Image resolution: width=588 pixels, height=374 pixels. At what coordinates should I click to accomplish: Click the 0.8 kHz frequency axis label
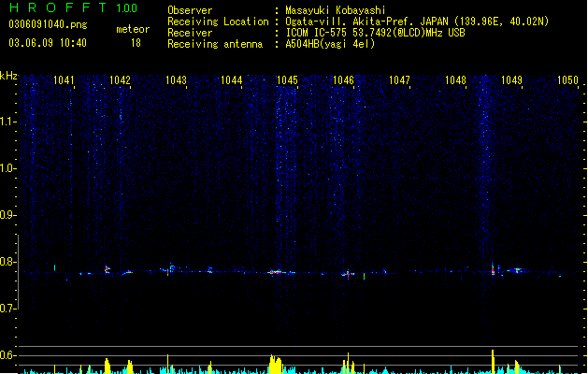click(7, 262)
